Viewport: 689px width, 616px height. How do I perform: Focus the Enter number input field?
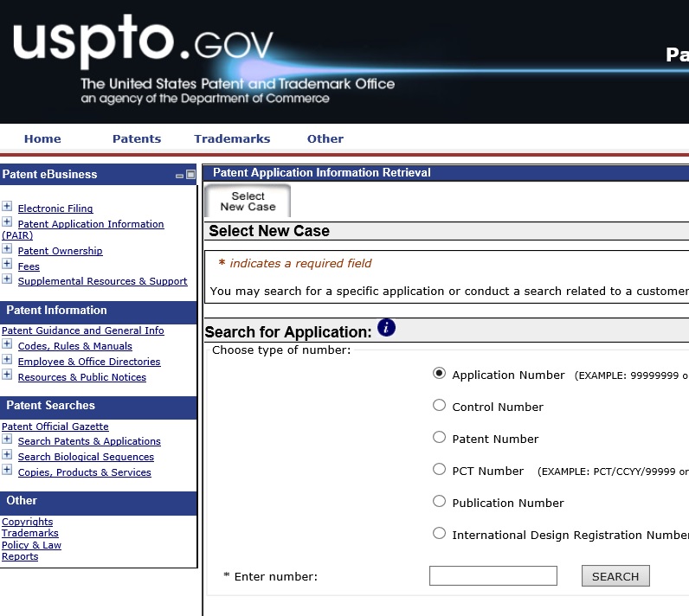(493, 575)
